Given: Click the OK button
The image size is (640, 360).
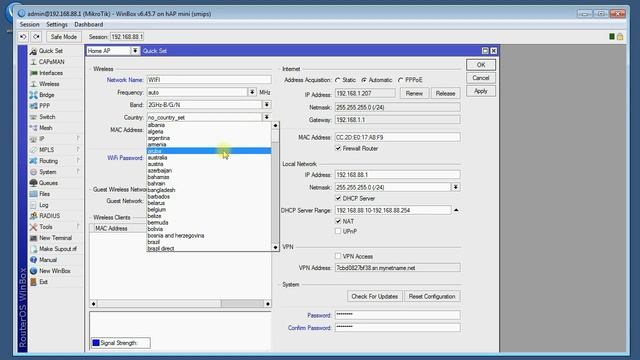Looking at the screenshot, I should pos(481,65).
